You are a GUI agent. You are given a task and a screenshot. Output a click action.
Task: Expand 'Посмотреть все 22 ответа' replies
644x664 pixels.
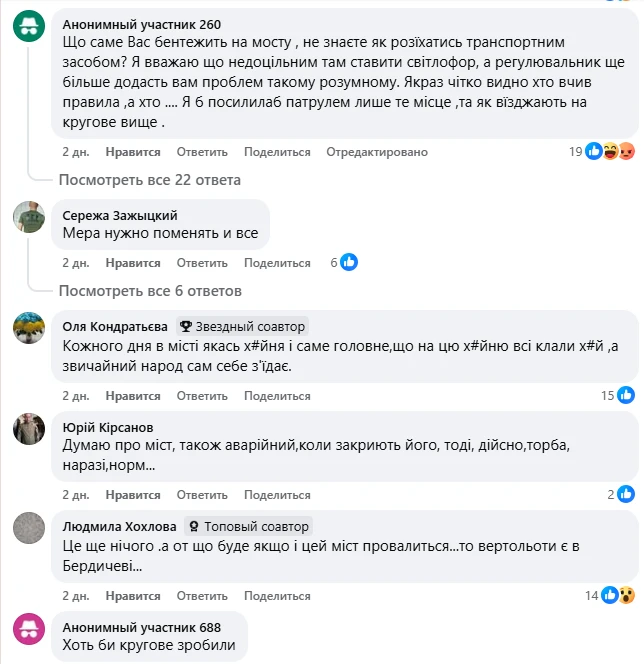[x=149, y=180]
